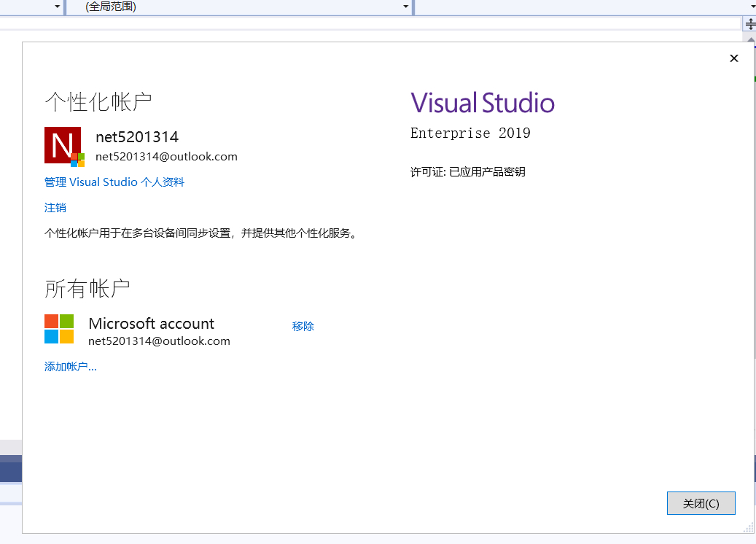Open the leftmost editor navigation dropdown arrow
Viewport: 756px width, 544px height.
coord(58,7)
